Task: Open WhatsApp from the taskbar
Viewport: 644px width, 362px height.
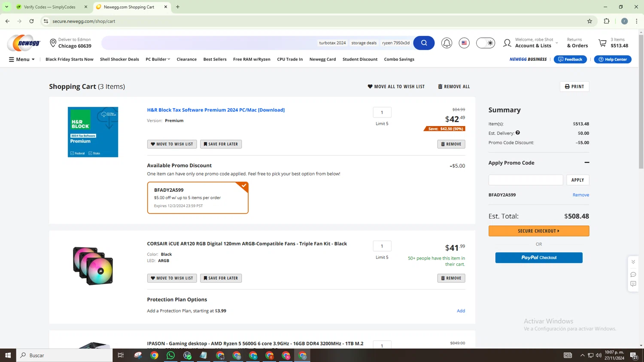Action: tap(170, 355)
